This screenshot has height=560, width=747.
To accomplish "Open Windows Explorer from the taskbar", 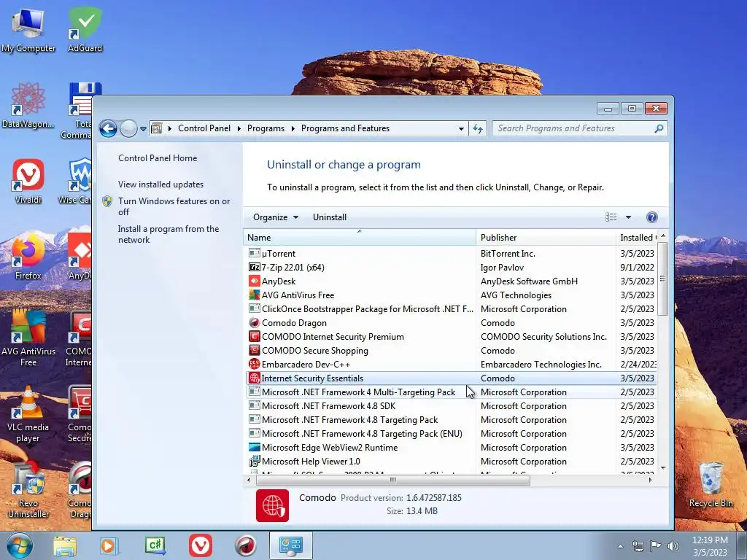I will [64, 545].
